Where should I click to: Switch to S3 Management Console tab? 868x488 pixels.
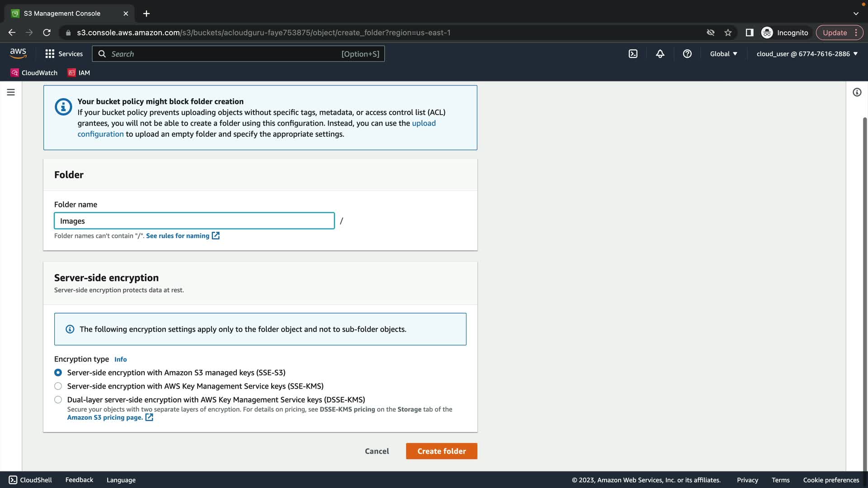(x=62, y=14)
